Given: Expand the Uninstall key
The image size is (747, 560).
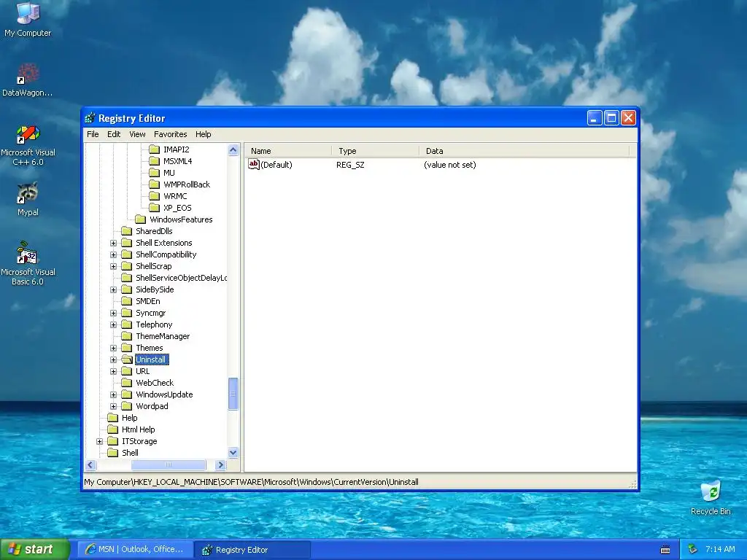Looking at the screenshot, I should point(113,359).
